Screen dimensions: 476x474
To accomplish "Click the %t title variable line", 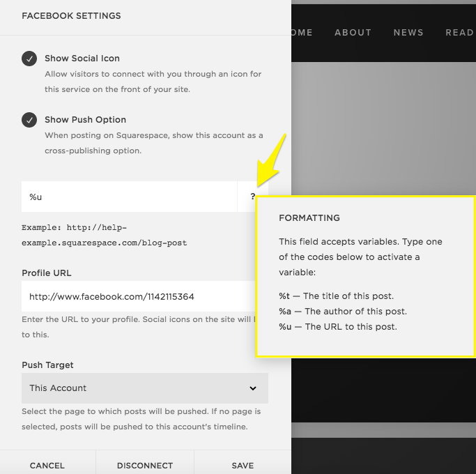I will click(x=336, y=296).
